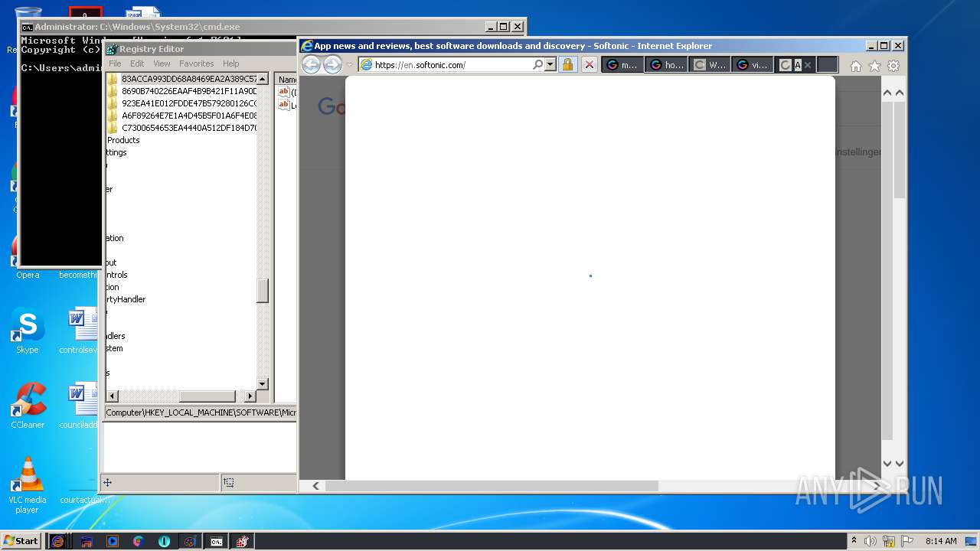Image resolution: width=980 pixels, height=551 pixels.
Task: Select registry key A6F89264E7E1A4D45B5F01A6F4E0
Action: coord(189,116)
